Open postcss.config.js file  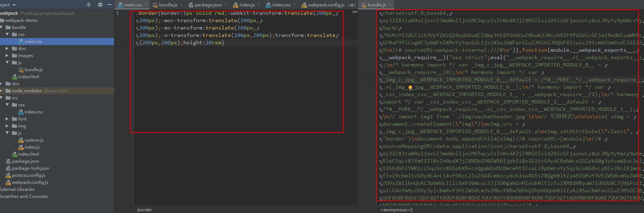(29, 175)
